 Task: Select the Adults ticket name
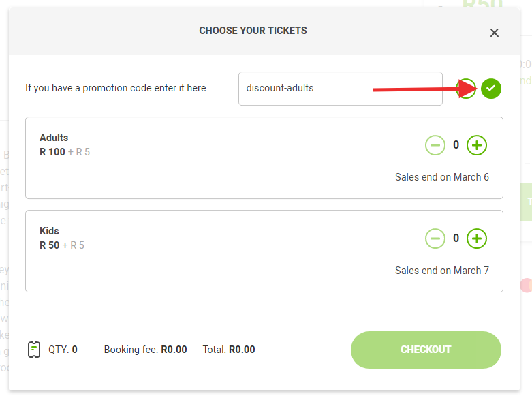point(54,138)
